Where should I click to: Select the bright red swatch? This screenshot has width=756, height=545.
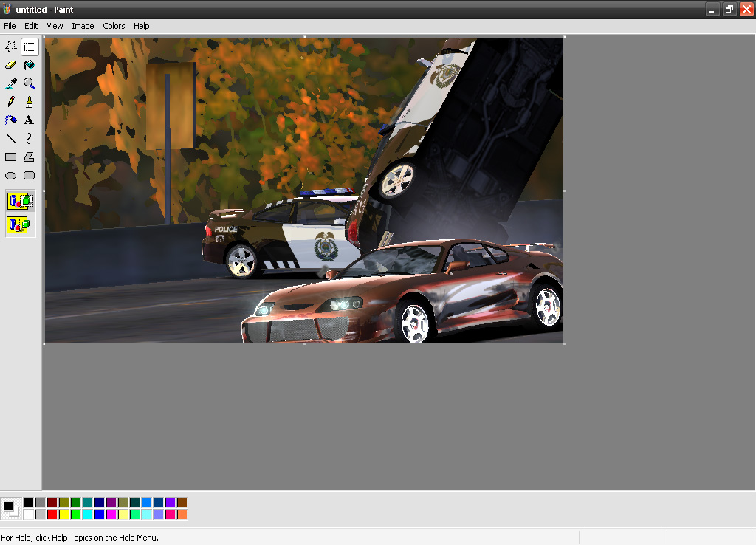click(52, 515)
